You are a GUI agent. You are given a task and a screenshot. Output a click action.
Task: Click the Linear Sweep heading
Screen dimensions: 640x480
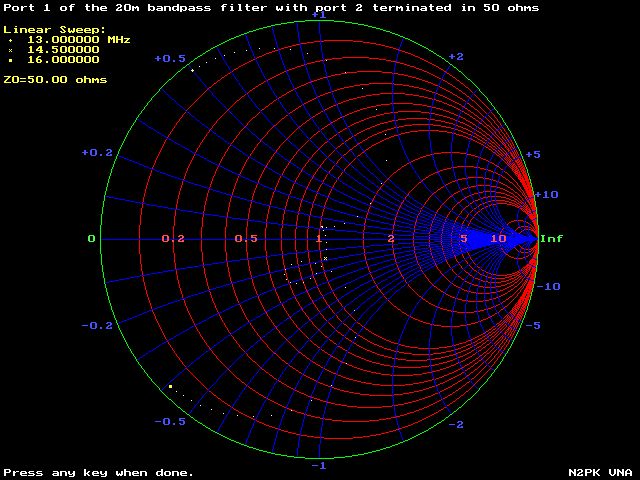54,30
